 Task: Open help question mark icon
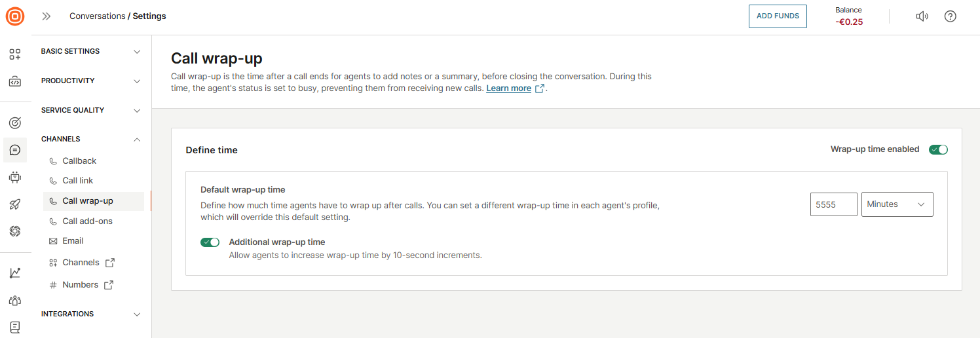pos(951,16)
